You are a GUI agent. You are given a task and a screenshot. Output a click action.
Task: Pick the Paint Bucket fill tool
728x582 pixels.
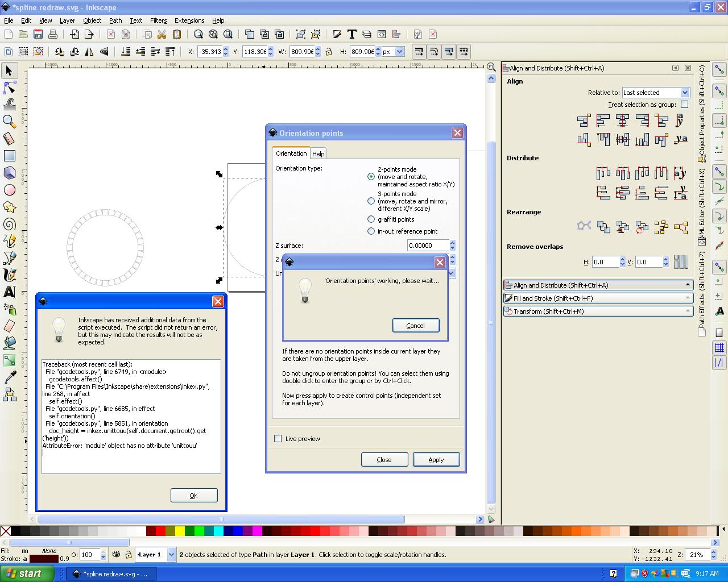pos(9,343)
